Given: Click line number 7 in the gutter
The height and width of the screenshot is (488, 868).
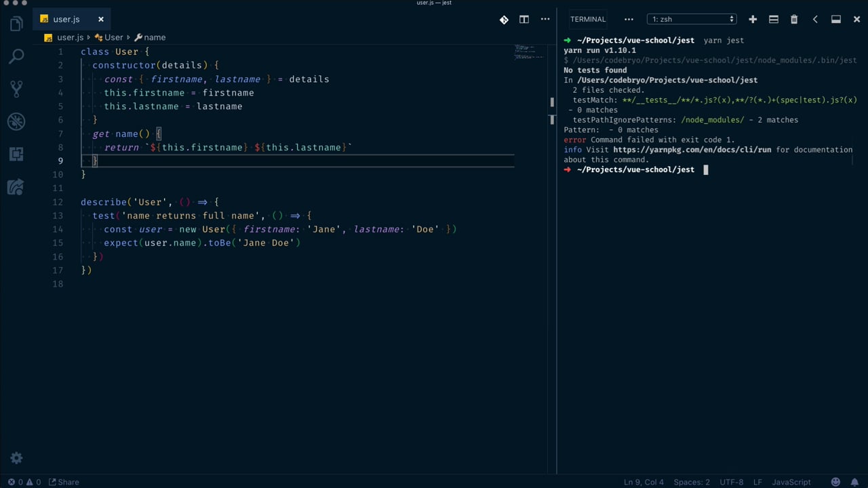Looking at the screenshot, I should pyautogui.click(x=60, y=134).
